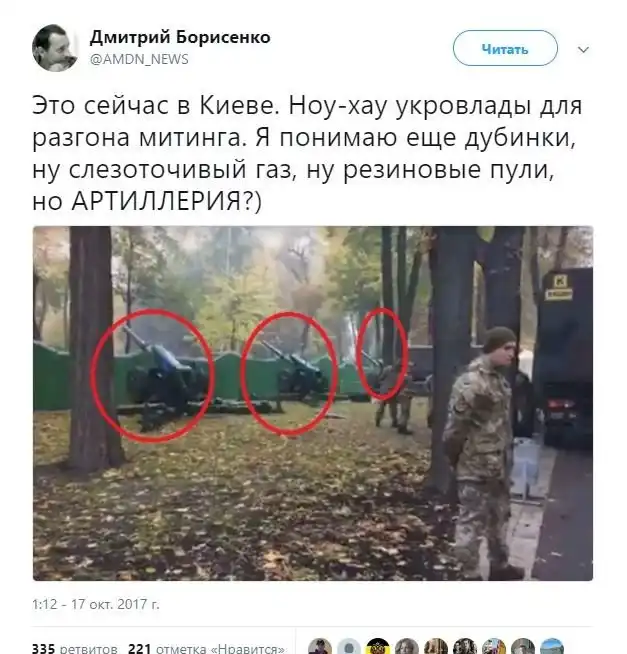This screenshot has width=627, height=654.
Task: Open the fourth liker avatar in row
Action: [407, 646]
